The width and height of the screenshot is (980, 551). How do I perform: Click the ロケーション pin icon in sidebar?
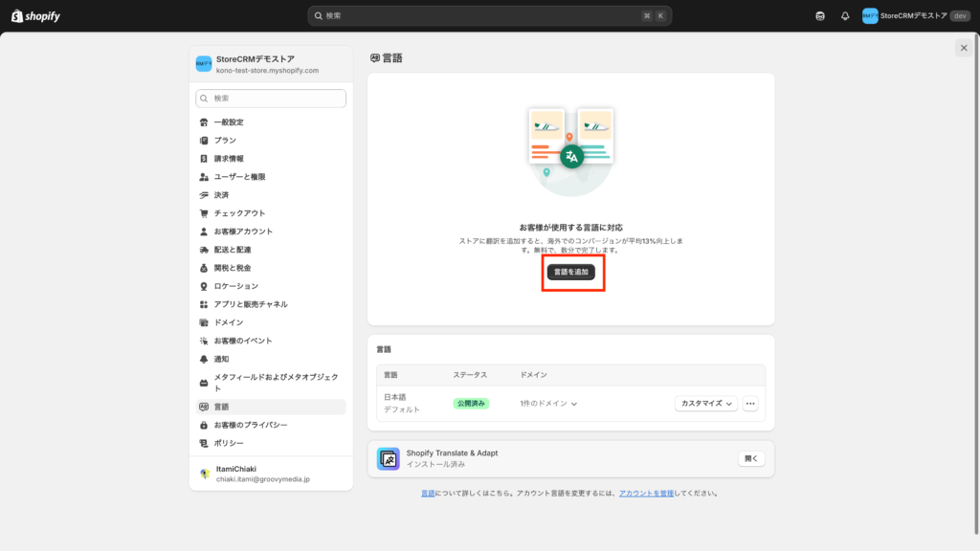click(x=204, y=286)
